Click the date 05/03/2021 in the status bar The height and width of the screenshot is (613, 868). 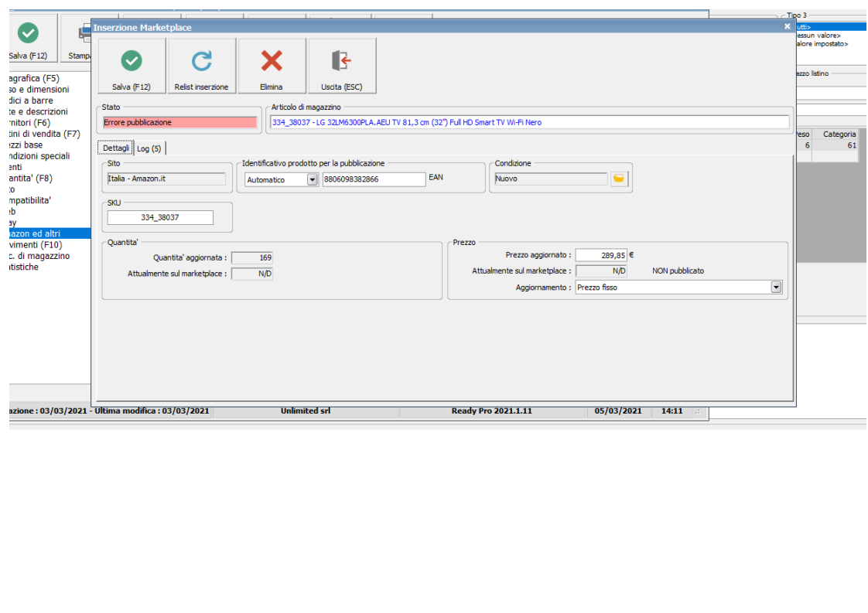tap(618, 411)
